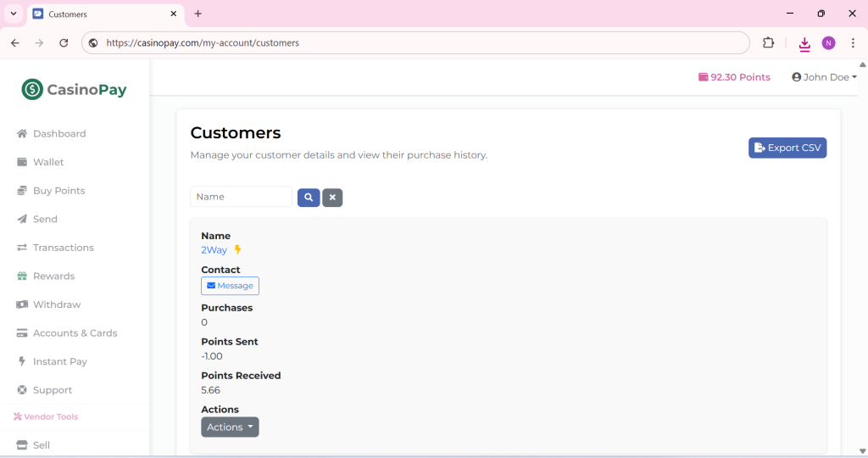The height and width of the screenshot is (458, 868).
Task: Click the Transactions arrows icon
Action: [22, 248]
